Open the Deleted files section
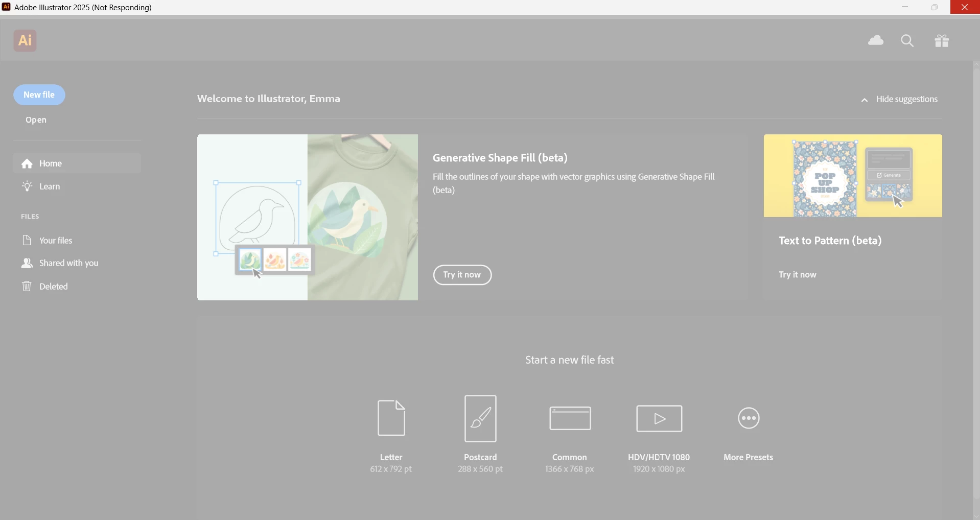 pyautogui.click(x=77, y=286)
